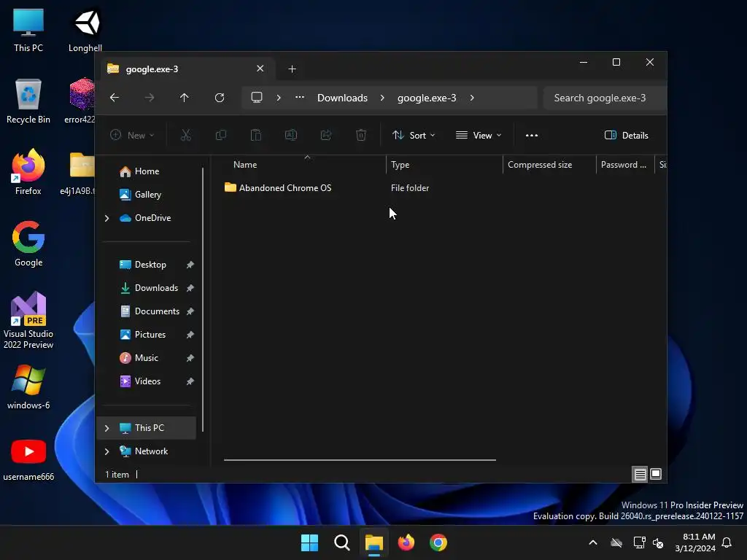The height and width of the screenshot is (560, 747).
Task: Expand the Network tree node
Action: coord(107,451)
